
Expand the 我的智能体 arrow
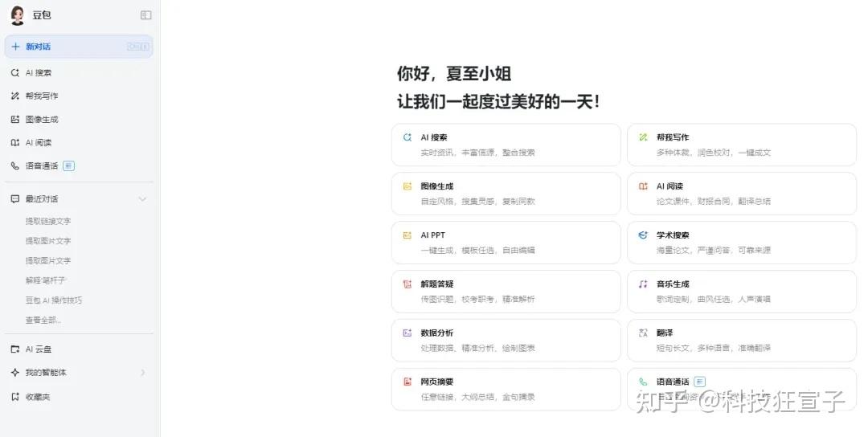coord(143,373)
